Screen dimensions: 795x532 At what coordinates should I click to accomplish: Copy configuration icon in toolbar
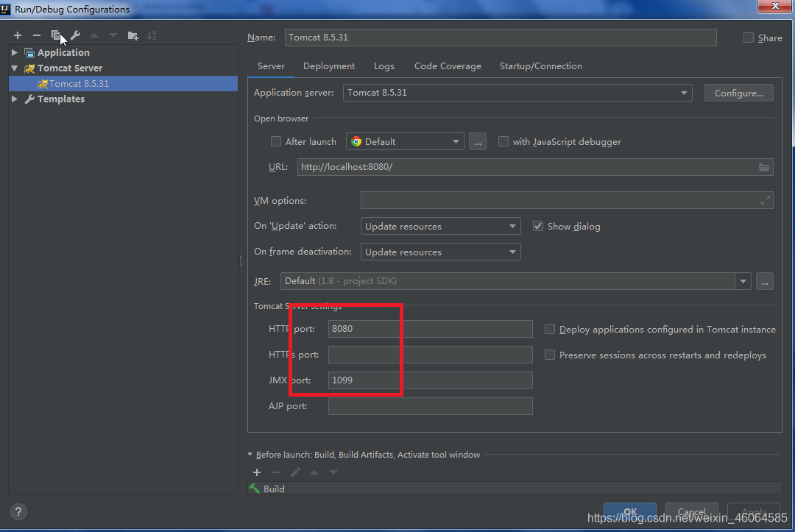coord(56,35)
